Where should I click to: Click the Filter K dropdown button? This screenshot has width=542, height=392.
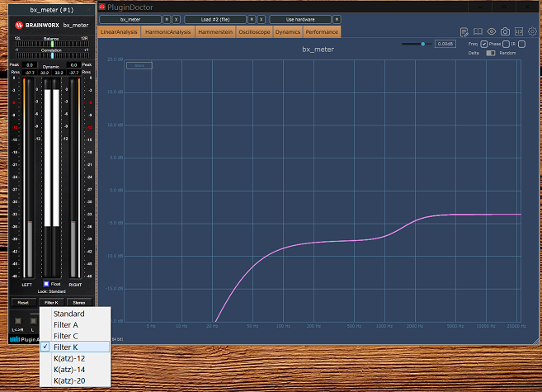pos(51,303)
